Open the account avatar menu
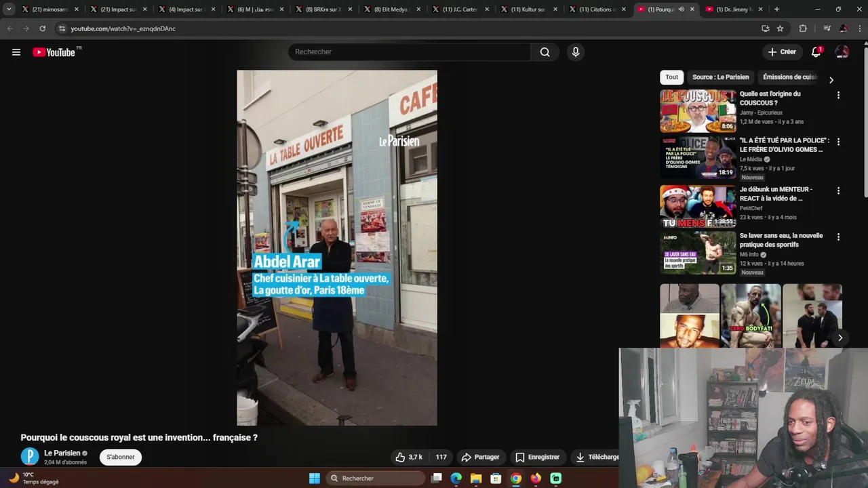Viewport: 868px width, 488px height. coord(842,52)
